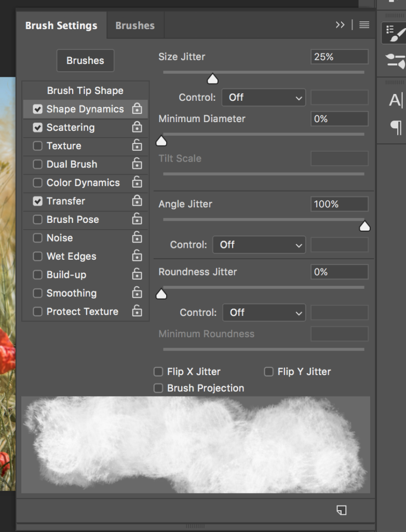The image size is (406, 532).
Task: Click the Brushes button
Action: (85, 60)
